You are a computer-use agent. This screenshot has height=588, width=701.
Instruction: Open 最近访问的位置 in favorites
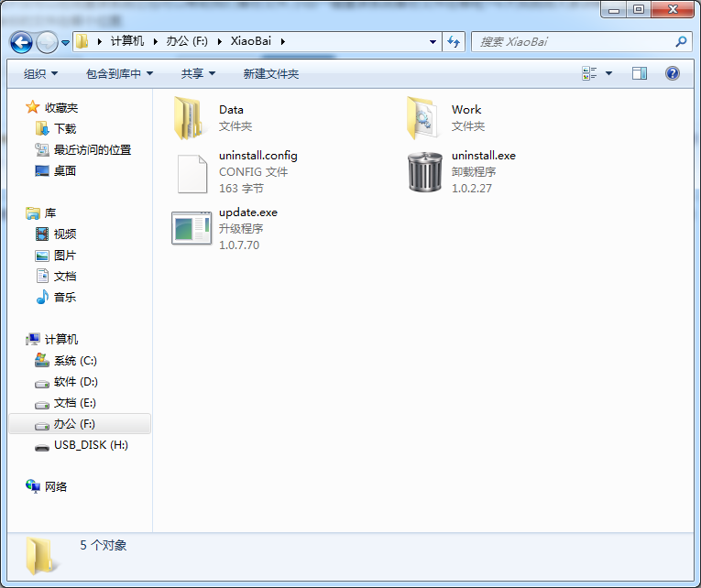[93, 149]
